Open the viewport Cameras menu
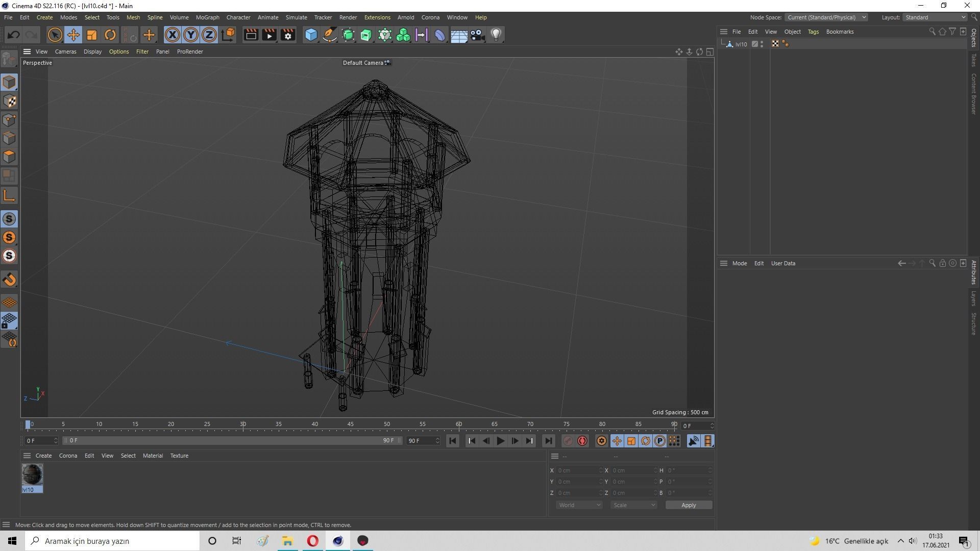The width and height of the screenshot is (980, 551). tap(65, 52)
